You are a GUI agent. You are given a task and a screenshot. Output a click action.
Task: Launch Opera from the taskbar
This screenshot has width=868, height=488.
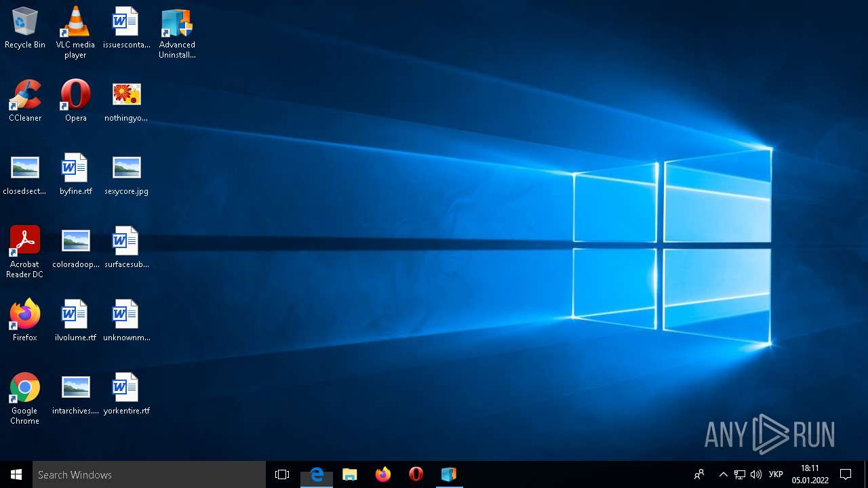(x=416, y=474)
